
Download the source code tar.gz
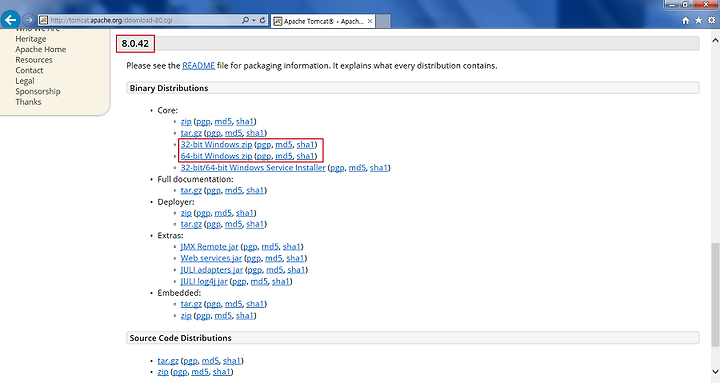168,361
